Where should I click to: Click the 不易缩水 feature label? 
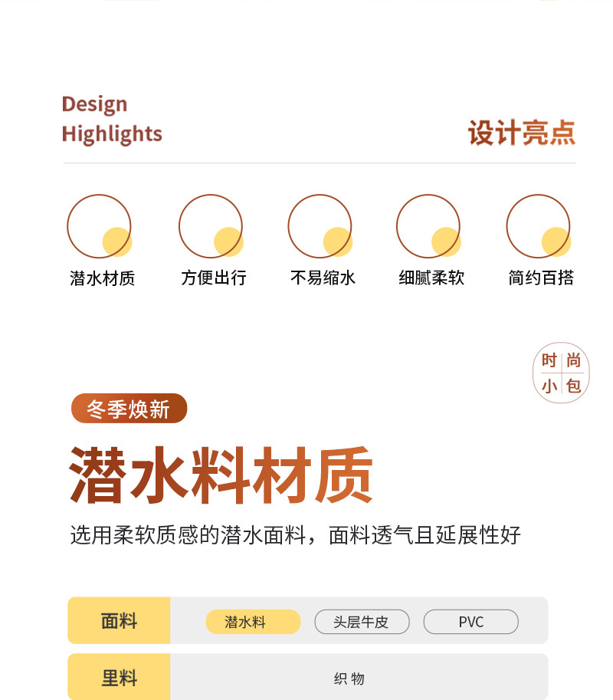pyautogui.click(x=323, y=278)
